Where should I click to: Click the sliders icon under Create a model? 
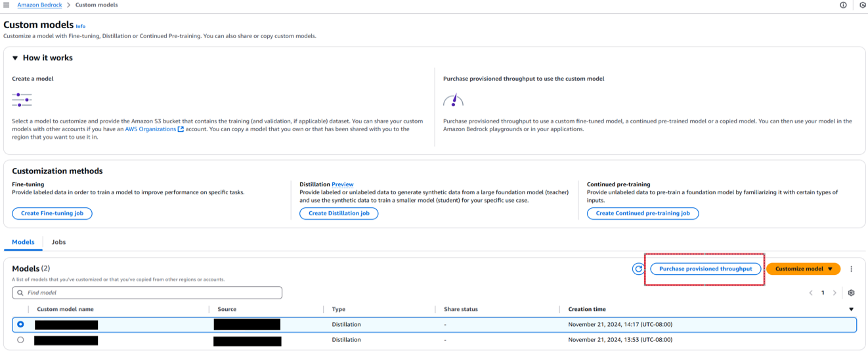tap(22, 100)
